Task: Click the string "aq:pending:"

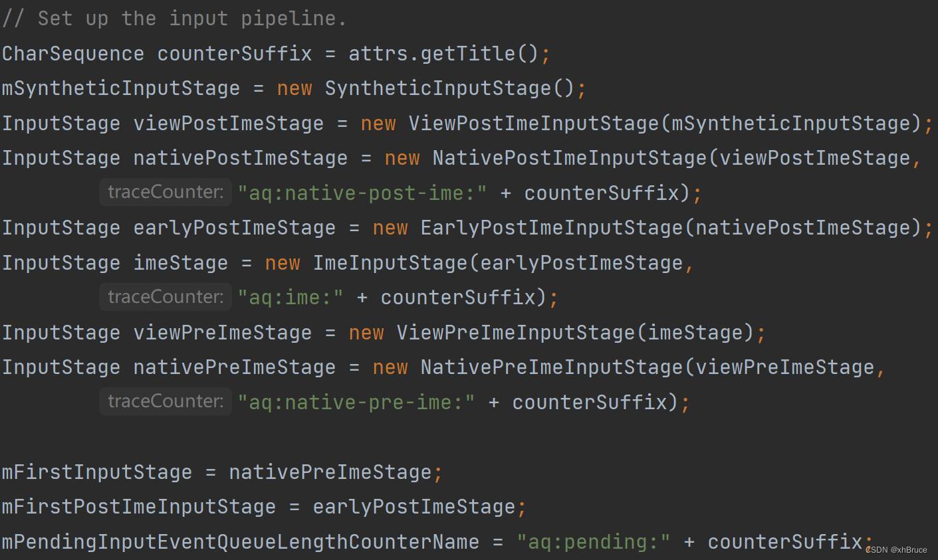Action: click(x=594, y=541)
